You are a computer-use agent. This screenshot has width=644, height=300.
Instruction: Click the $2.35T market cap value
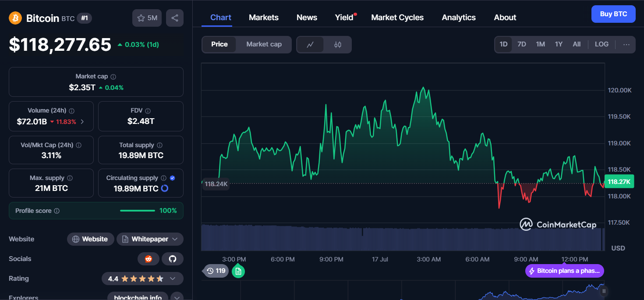(82, 88)
